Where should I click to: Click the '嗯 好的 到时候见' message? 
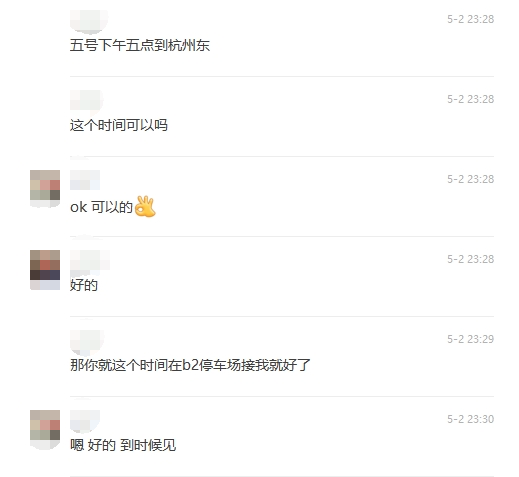click(123, 445)
